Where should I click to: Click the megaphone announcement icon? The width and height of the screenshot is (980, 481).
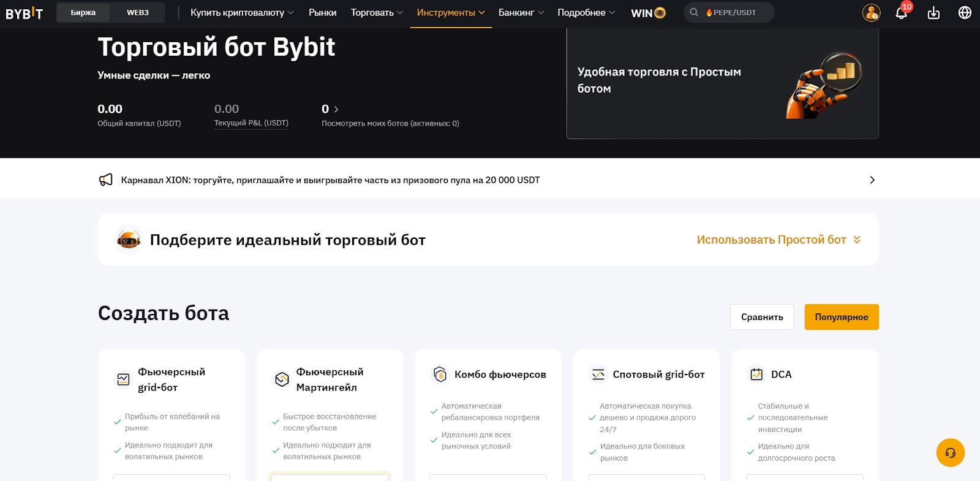click(105, 180)
